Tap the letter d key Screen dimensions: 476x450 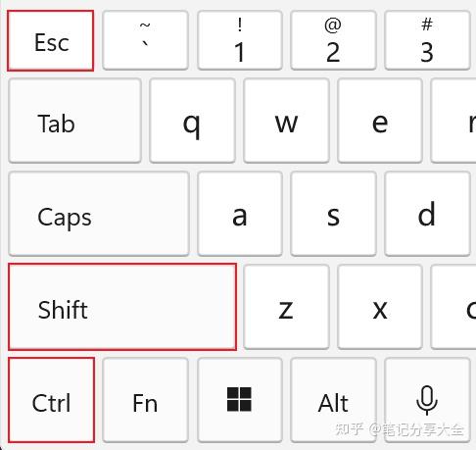(427, 214)
